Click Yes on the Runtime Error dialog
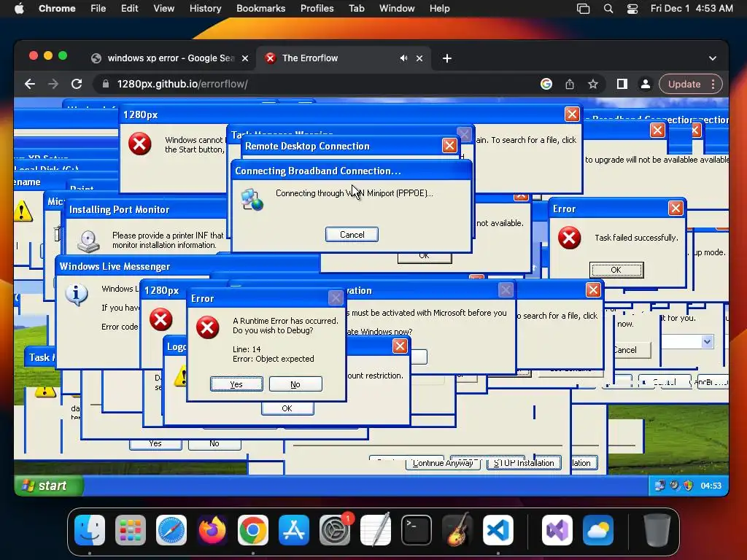Screen dimensions: 747x560 coord(236,384)
